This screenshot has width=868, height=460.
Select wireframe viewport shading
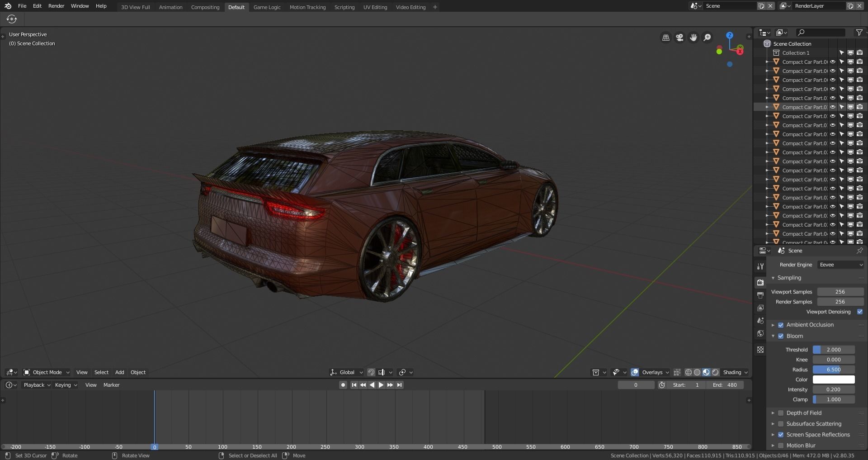tap(689, 372)
